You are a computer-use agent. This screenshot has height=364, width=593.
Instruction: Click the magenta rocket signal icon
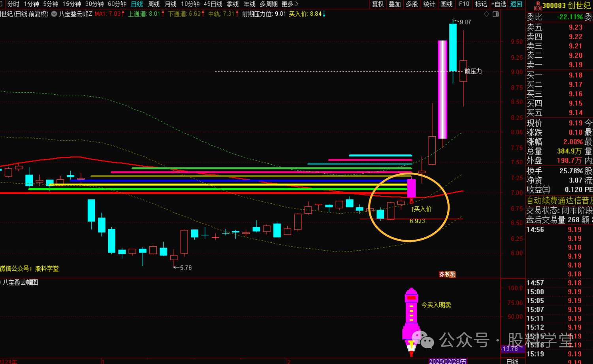pos(411,320)
